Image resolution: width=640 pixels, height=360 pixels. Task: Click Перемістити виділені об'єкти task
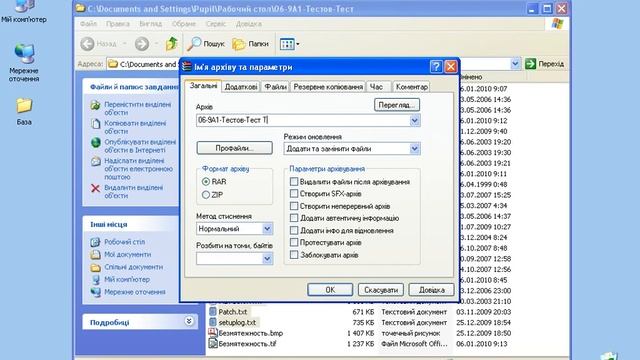[138, 108]
